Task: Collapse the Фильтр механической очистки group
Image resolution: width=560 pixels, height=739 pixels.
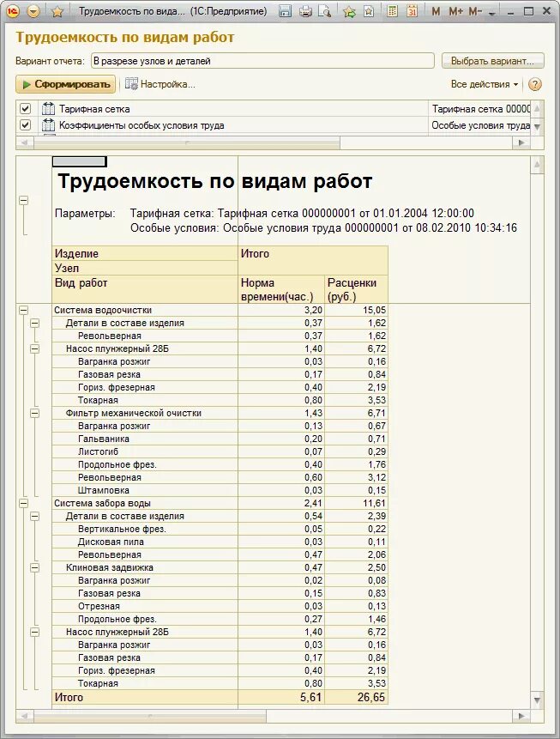Action: pos(35,414)
